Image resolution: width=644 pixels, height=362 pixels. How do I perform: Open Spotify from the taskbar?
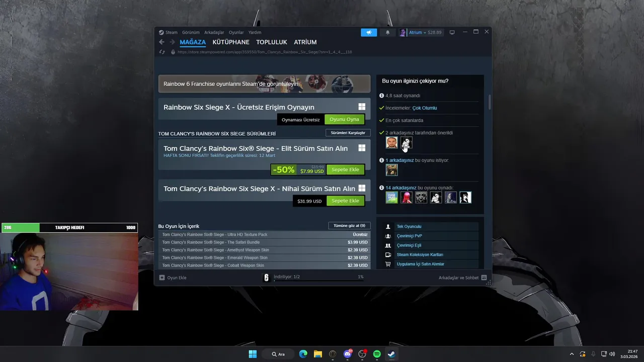pos(377,354)
